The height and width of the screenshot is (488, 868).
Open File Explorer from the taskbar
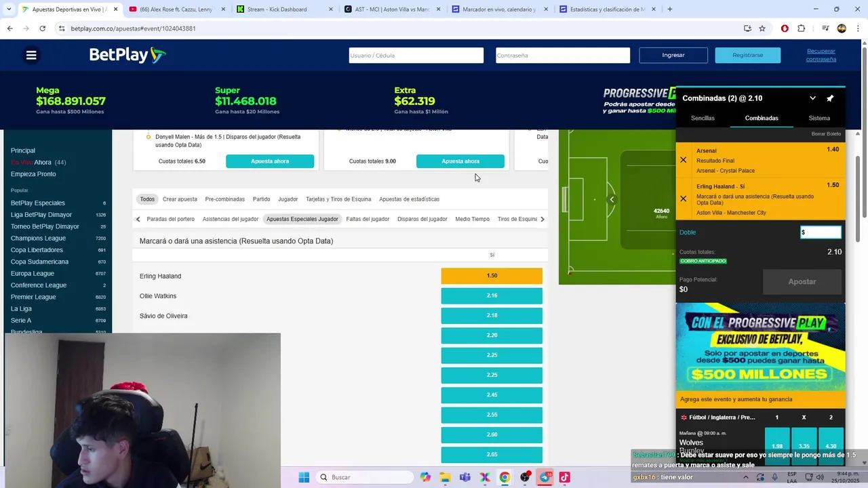445,477
